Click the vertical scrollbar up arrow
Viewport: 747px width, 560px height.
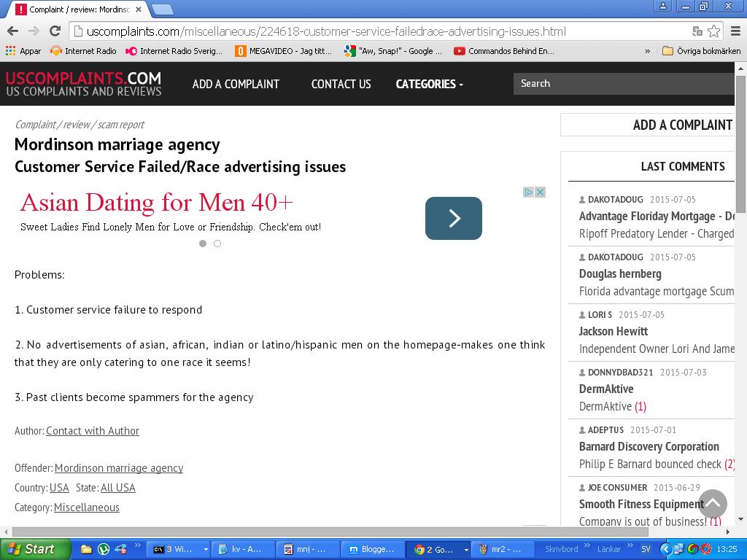pos(741,69)
